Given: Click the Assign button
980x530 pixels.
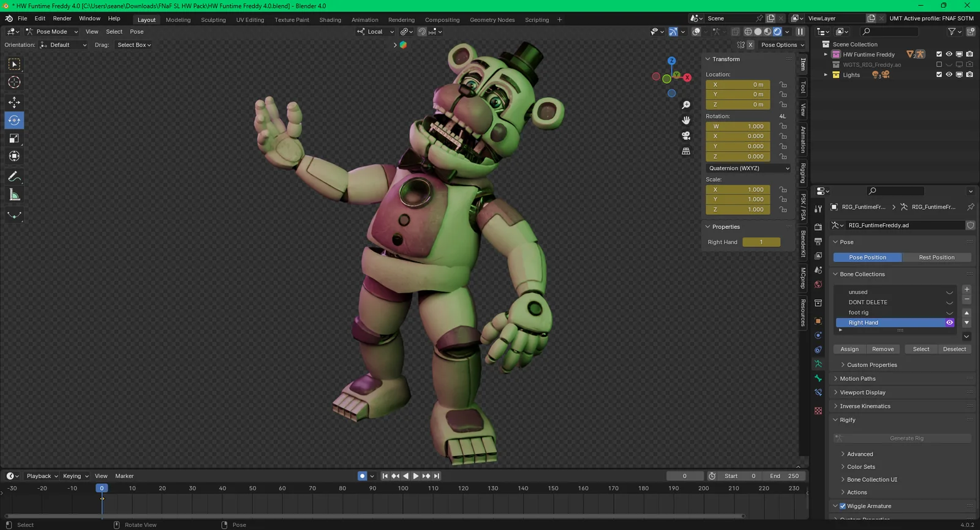Looking at the screenshot, I should pos(849,349).
